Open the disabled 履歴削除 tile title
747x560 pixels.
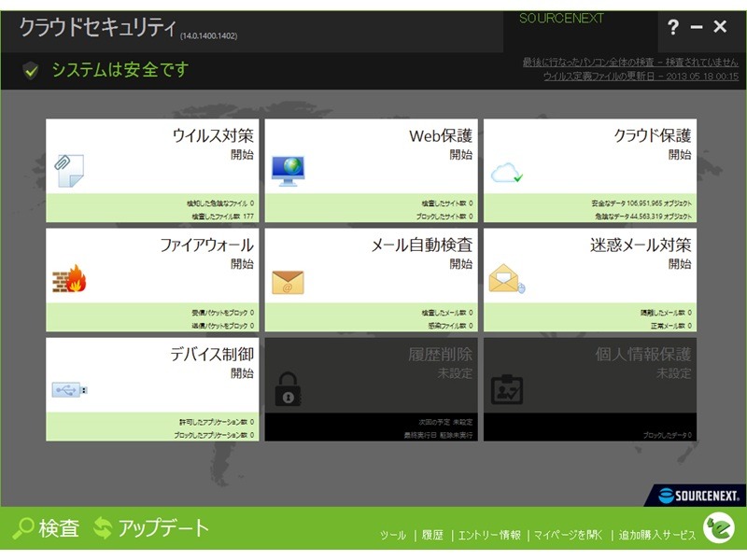pyautogui.click(x=440, y=355)
